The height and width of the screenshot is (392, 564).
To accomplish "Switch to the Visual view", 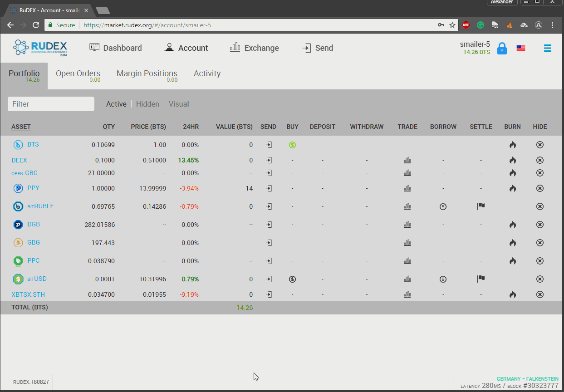I will [x=179, y=104].
